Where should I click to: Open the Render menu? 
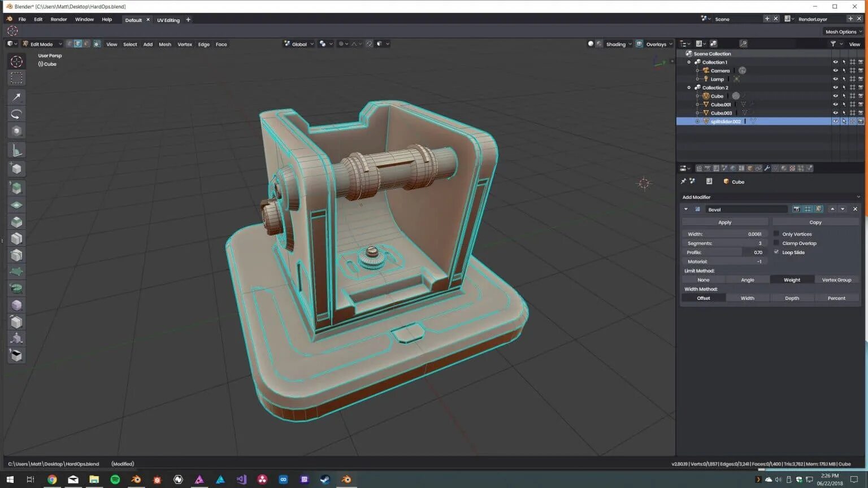pyautogui.click(x=59, y=19)
